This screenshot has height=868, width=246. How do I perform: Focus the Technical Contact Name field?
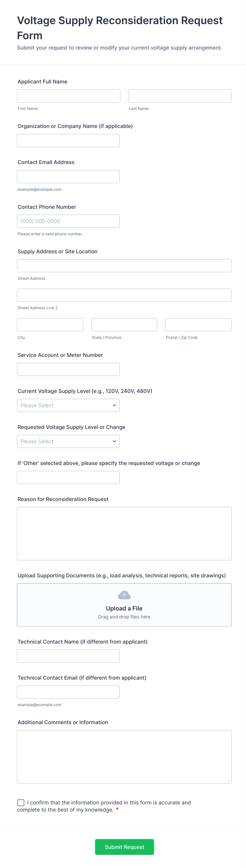click(x=68, y=656)
